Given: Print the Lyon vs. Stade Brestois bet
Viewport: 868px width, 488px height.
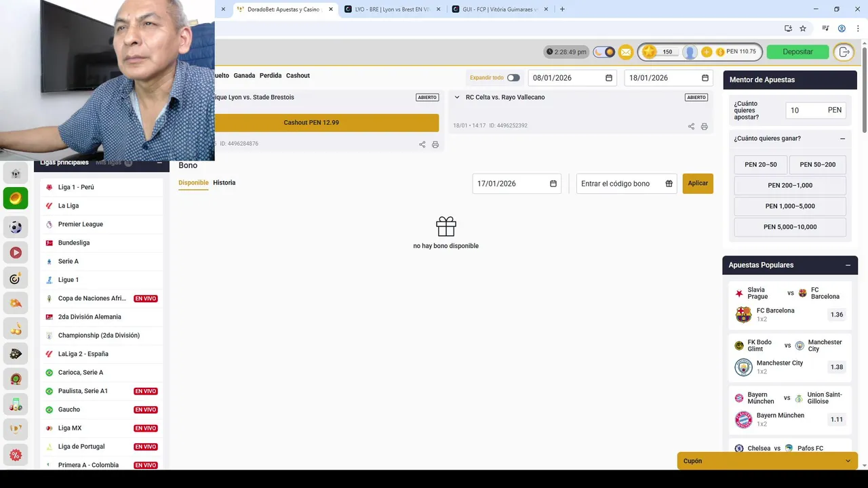Looking at the screenshot, I should point(435,144).
